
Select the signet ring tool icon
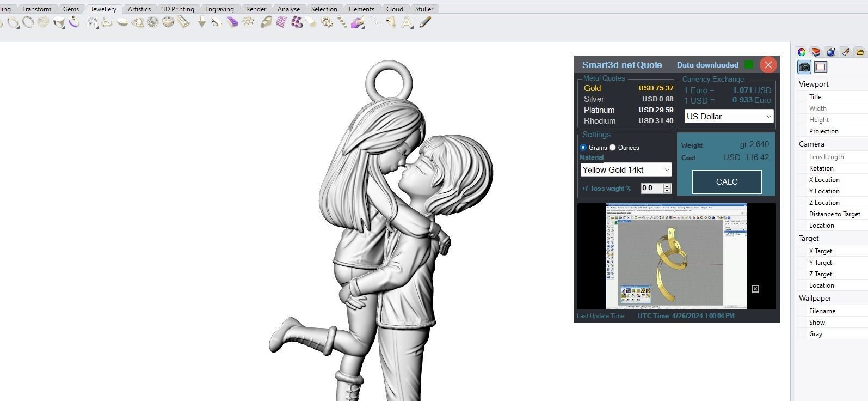coord(58,22)
